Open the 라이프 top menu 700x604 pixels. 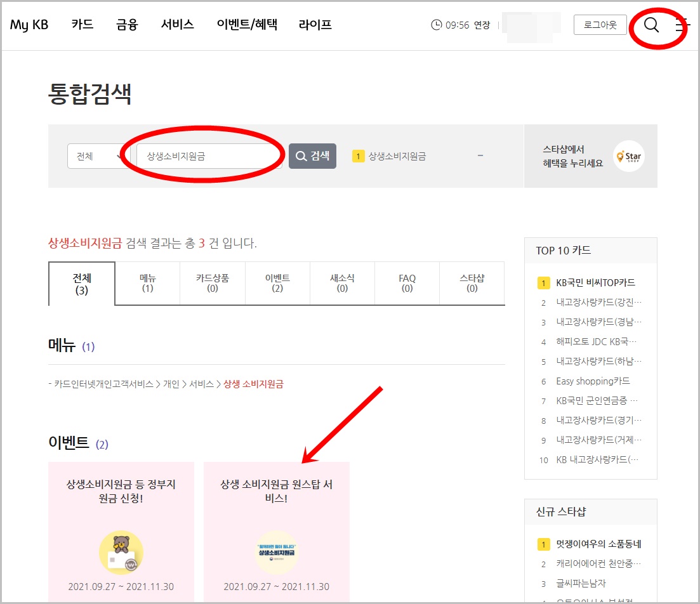point(315,24)
